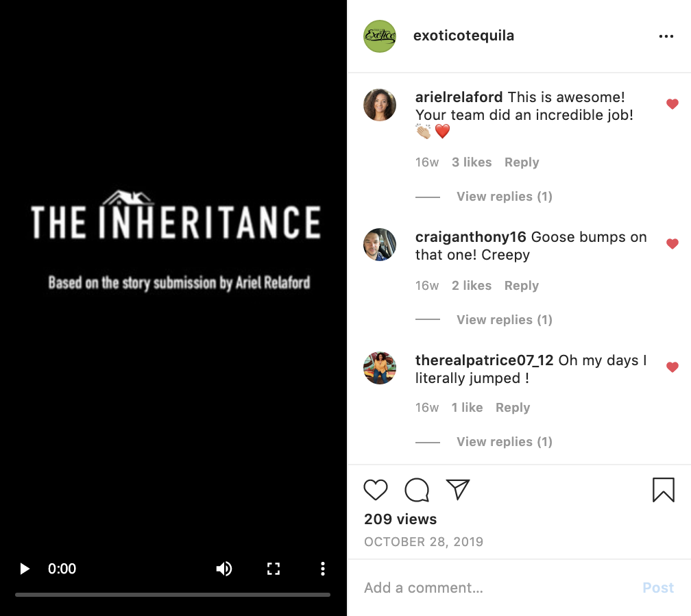Screen dimensions: 691x616
Task: Unlike arielrelaford's comment
Action: pos(672,104)
